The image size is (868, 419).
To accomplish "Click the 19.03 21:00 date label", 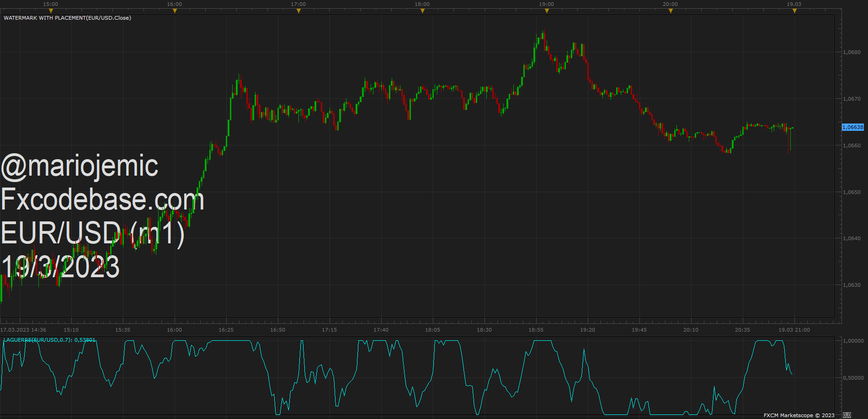I will [x=794, y=330].
